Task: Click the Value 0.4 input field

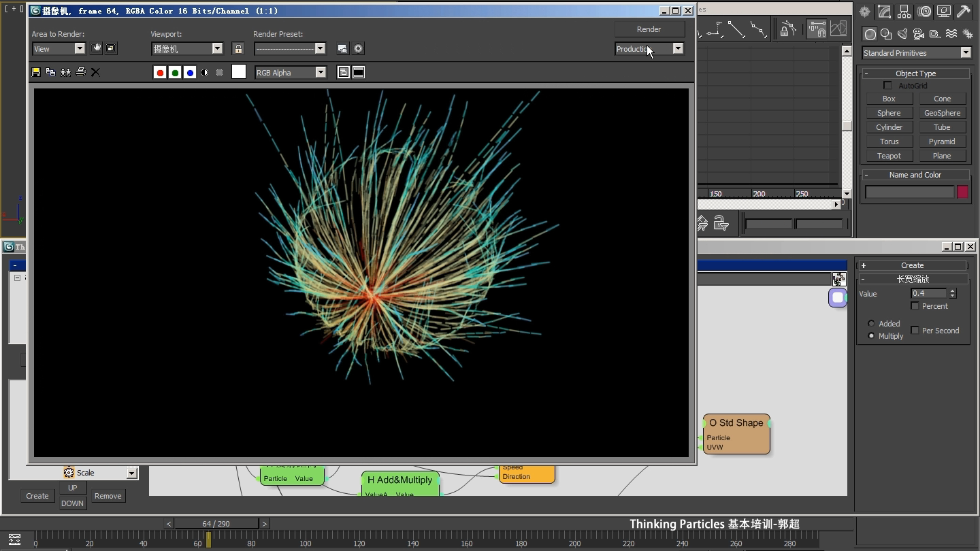Action: coord(929,293)
